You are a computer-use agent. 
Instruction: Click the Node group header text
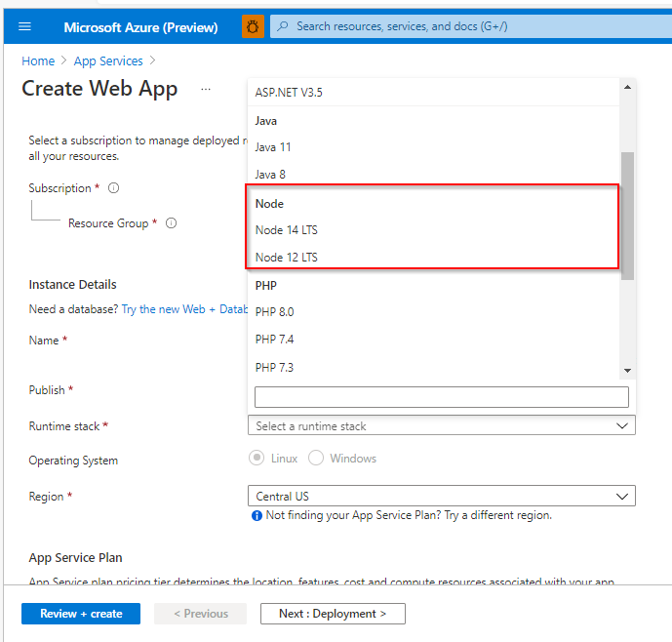[269, 204]
